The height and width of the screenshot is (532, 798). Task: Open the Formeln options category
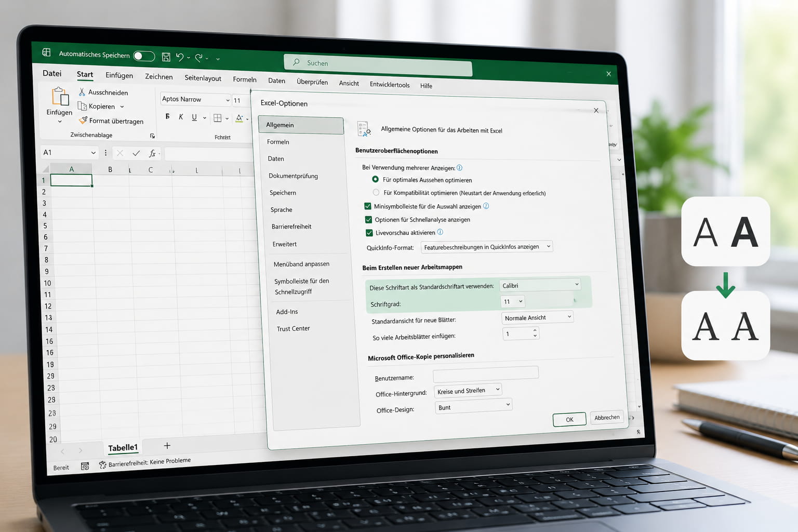(x=278, y=142)
